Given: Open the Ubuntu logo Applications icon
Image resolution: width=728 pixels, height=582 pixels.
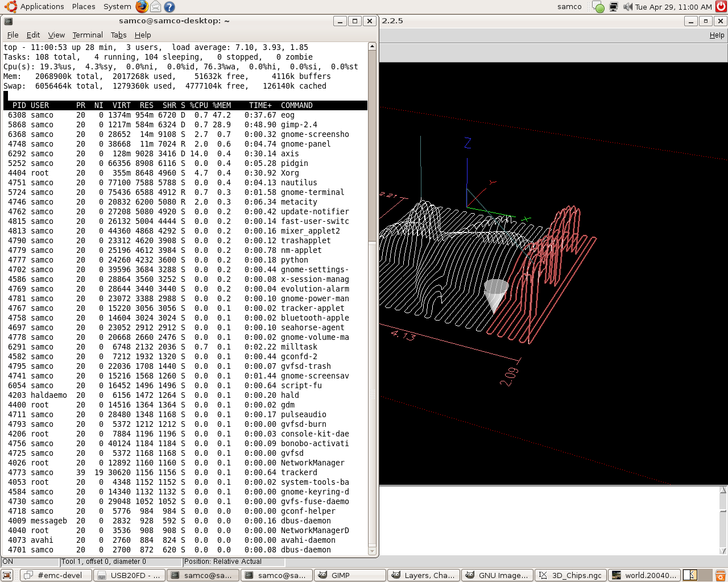Looking at the screenshot, I should 10,7.
